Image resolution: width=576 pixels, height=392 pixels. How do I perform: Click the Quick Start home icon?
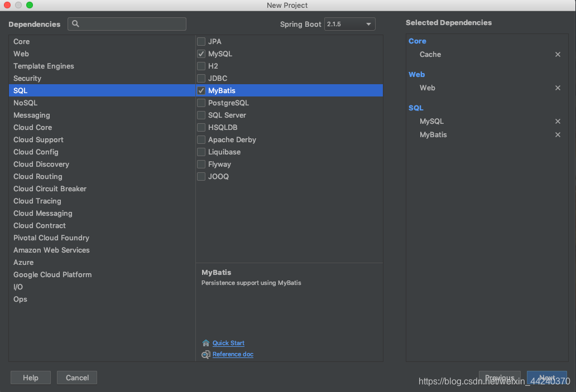pyautogui.click(x=206, y=343)
